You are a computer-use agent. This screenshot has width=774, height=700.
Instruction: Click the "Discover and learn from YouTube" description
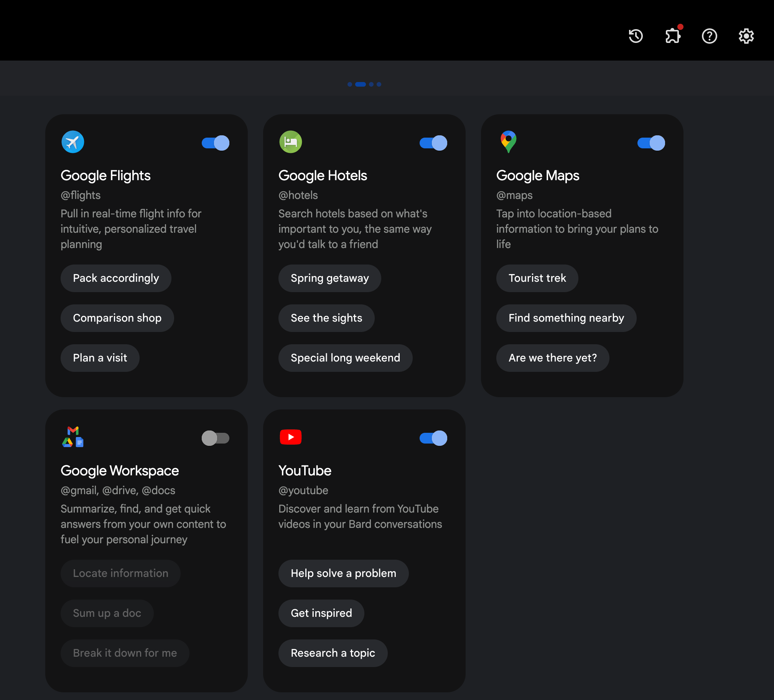pos(360,516)
